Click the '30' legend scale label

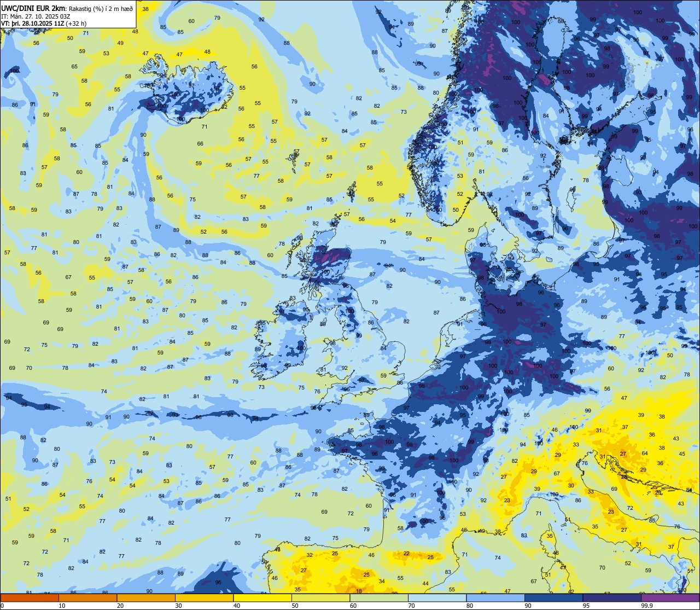coord(178,606)
